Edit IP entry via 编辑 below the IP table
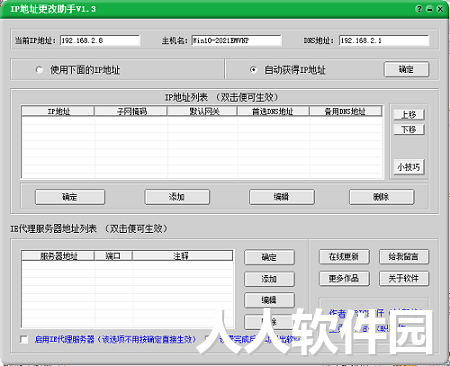This screenshot has width=450, height=366. tap(282, 197)
